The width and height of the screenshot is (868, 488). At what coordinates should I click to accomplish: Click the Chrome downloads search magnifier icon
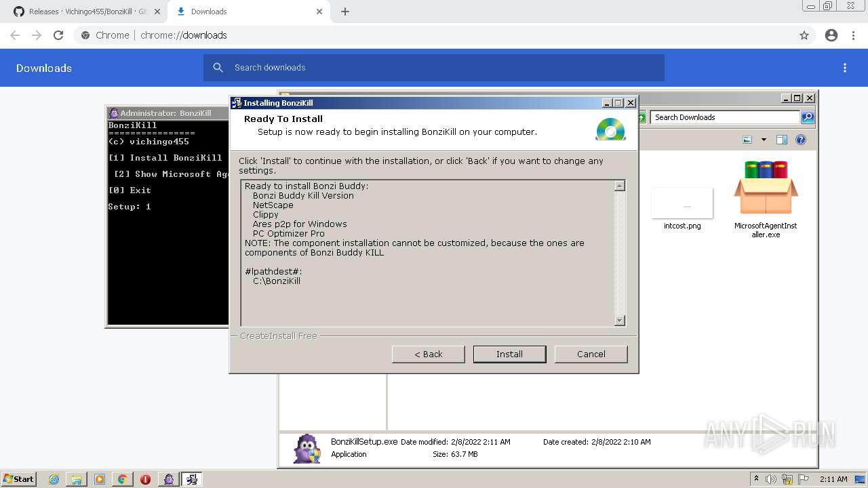(218, 68)
